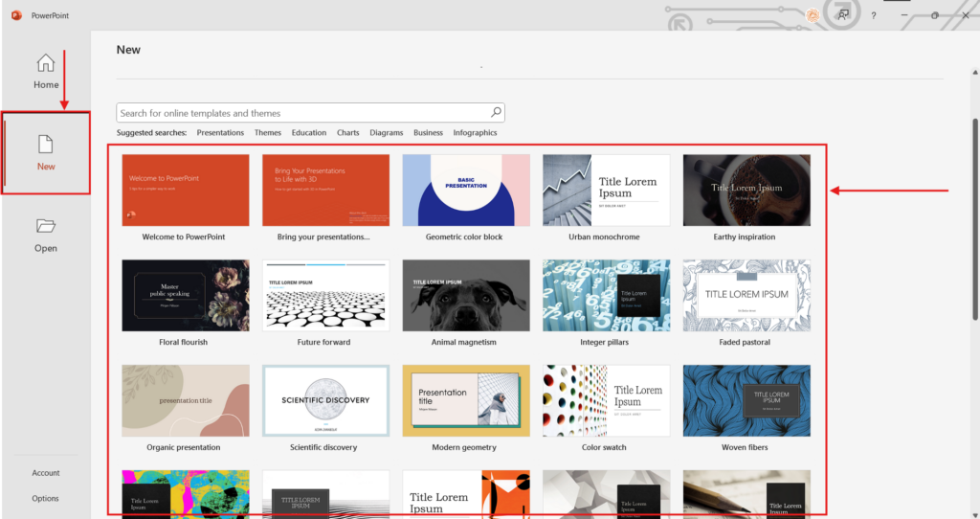
Task: Open the Welcome to PowerPoint template
Action: 185,191
